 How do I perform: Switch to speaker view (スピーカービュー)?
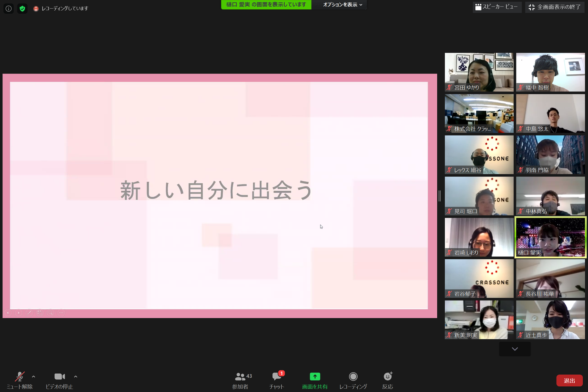point(497,7)
